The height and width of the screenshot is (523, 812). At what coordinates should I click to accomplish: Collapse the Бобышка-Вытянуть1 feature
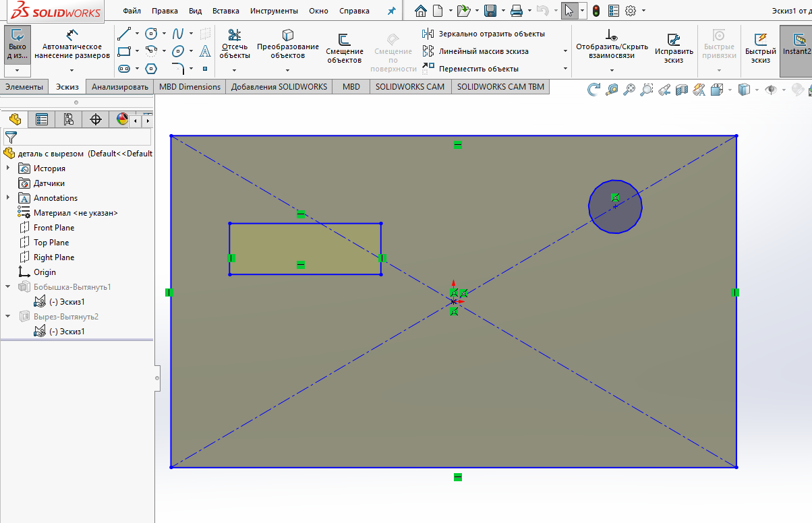pos(8,286)
